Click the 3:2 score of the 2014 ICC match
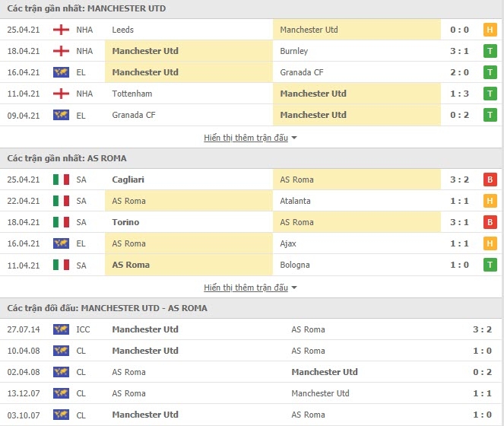This screenshot has width=504, height=426. click(x=482, y=329)
